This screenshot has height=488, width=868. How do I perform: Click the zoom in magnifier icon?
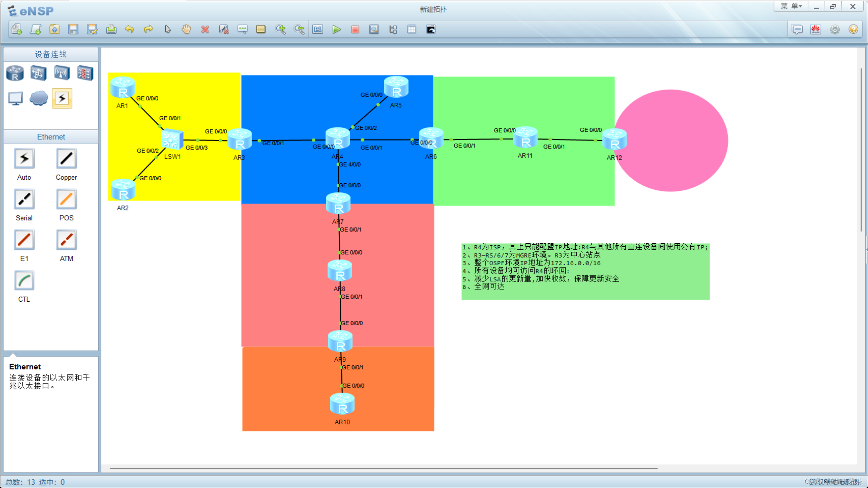[x=280, y=29]
